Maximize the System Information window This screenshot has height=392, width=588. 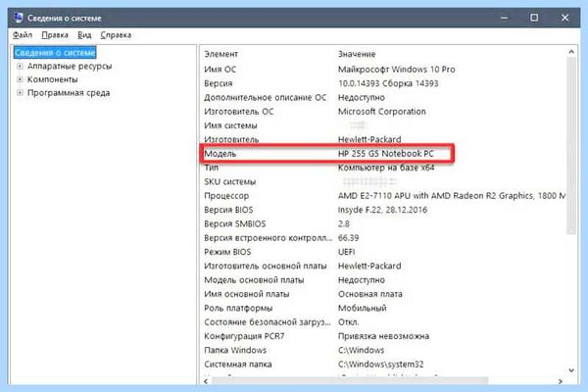534,18
